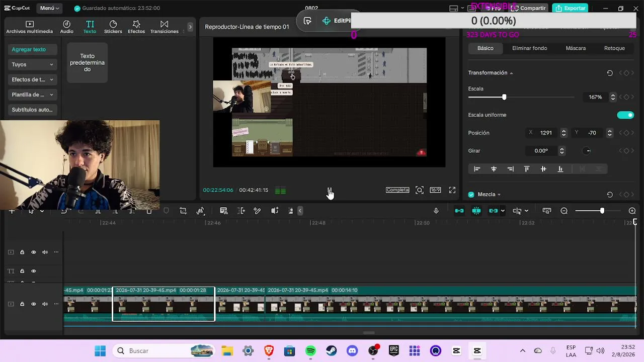Image resolution: width=644 pixels, height=362 pixels.
Task: Toggle auto snapping in the timeline toolbar
Action: (476, 211)
